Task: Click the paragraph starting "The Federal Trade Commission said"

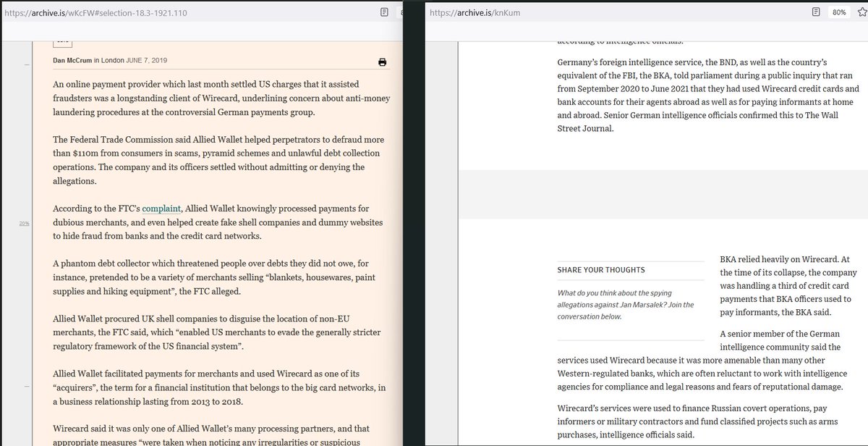Action: click(218, 160)
